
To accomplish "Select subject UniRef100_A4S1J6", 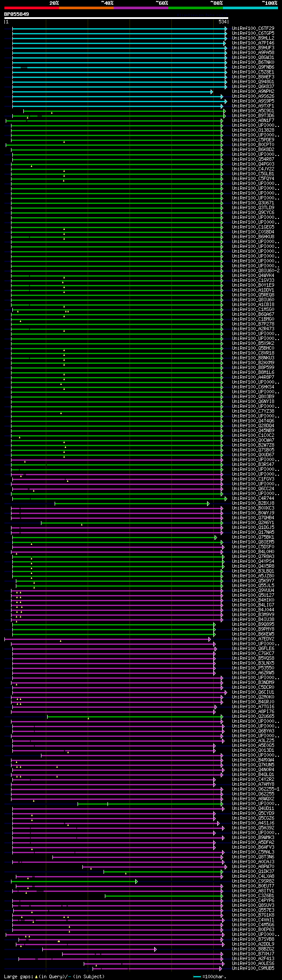I will click(x=253, y=823).
